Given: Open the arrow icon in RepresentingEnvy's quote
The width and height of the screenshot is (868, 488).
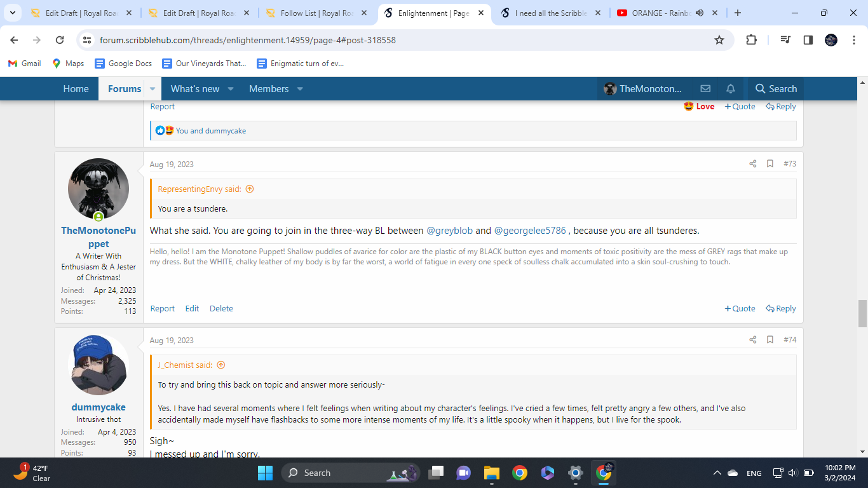Looking at the screenshot, I should coord(249,189).
